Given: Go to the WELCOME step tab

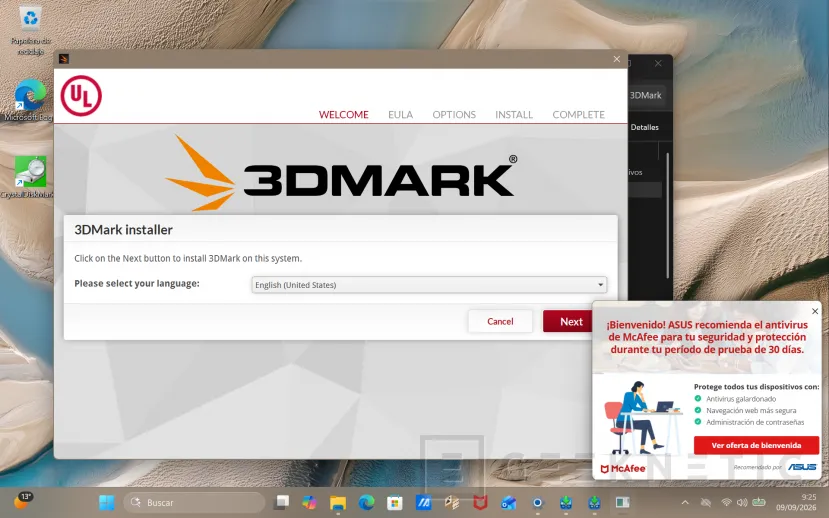Looking at the screenshot, I should coord(344,114).
